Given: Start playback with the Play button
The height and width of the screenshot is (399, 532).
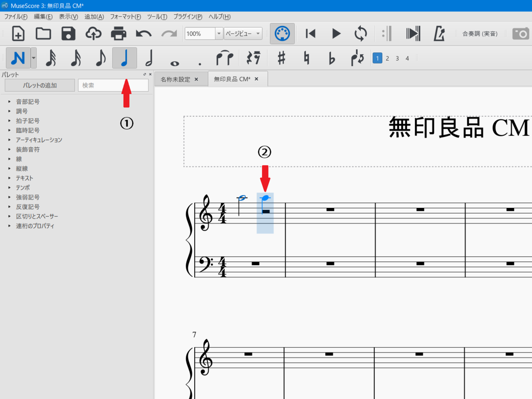Looking at the screenshot, I should (x=336, y=34).
